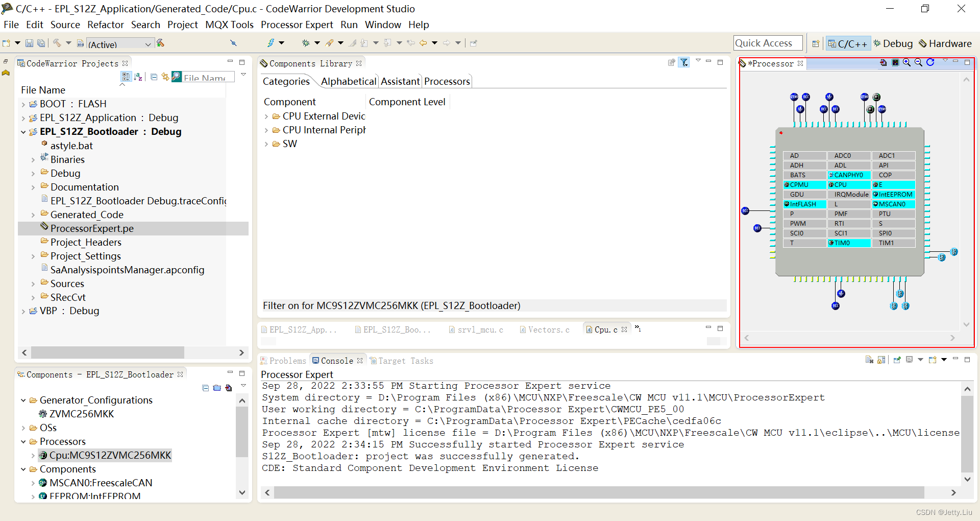This screenshot has height=521, width=980.
Task: Select MSCAN0:FreescaleCAN component
Action: [95, 483]
